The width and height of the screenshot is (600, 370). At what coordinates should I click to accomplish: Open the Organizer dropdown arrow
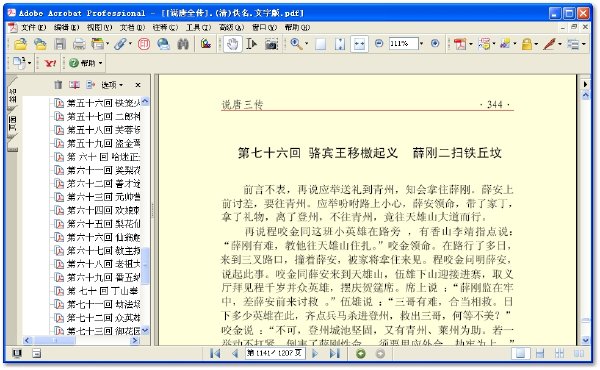108,44
